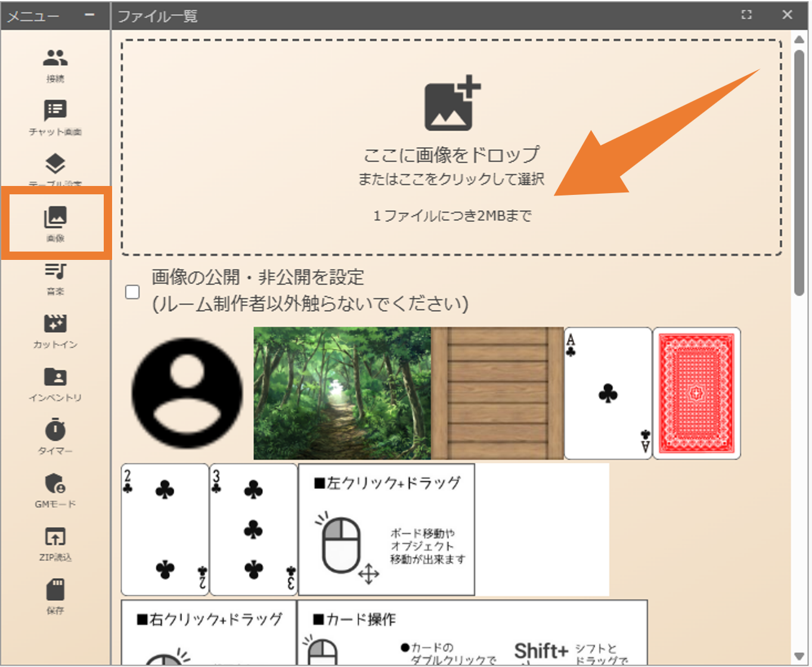Open the カットイン cut-in icon
This screenshot has height=667, width=812.
[x=55, y=324]
